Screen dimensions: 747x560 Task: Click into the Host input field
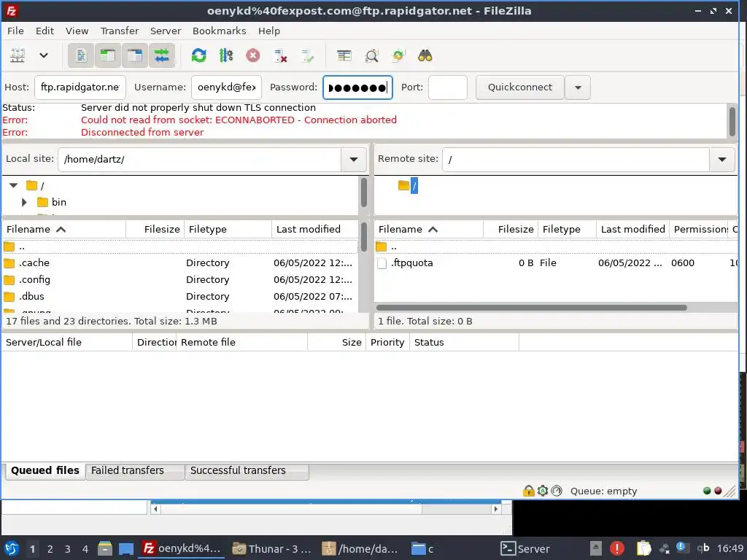click(x=80, y=87)
